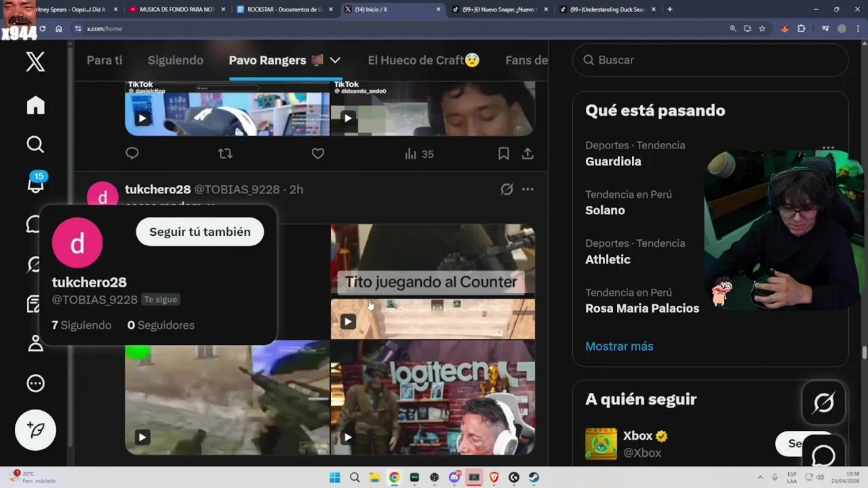Open Xbox suggested account
Image resolution: width=868 pixels, height=488 pixels.
click(638, 436)
